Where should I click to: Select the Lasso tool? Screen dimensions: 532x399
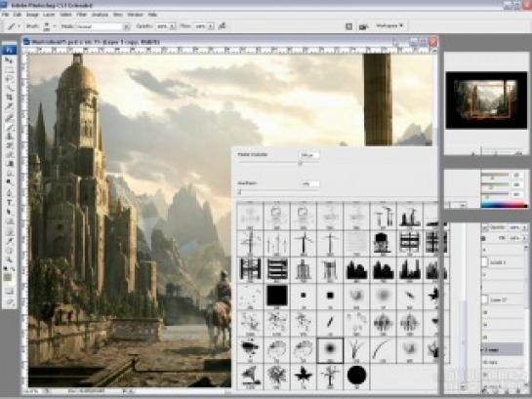pos(9,78)
